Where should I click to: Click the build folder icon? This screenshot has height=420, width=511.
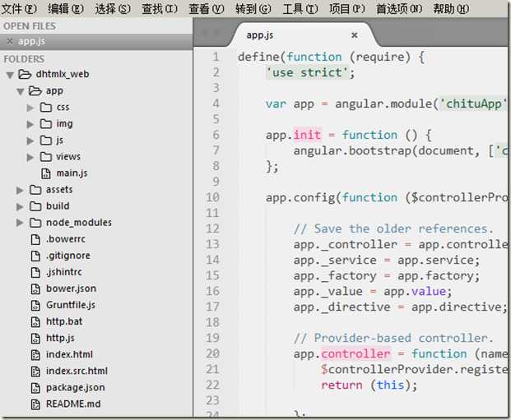click(35, 206)
